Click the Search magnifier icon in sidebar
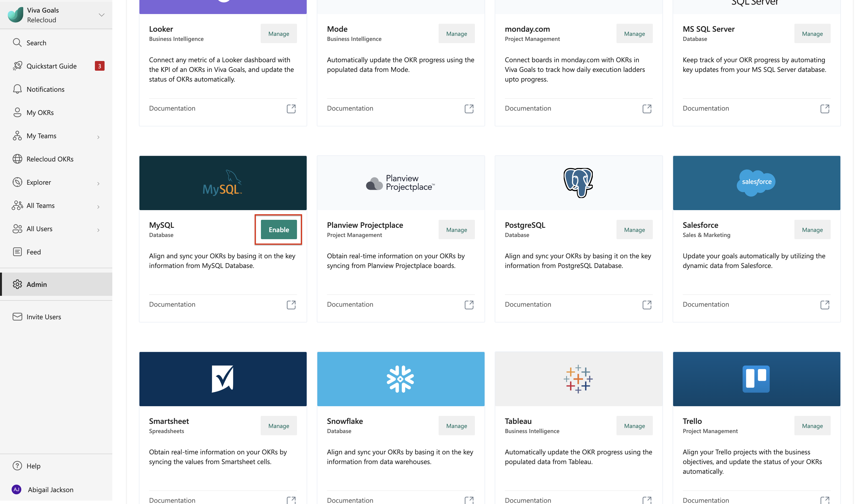 (17, 43)
